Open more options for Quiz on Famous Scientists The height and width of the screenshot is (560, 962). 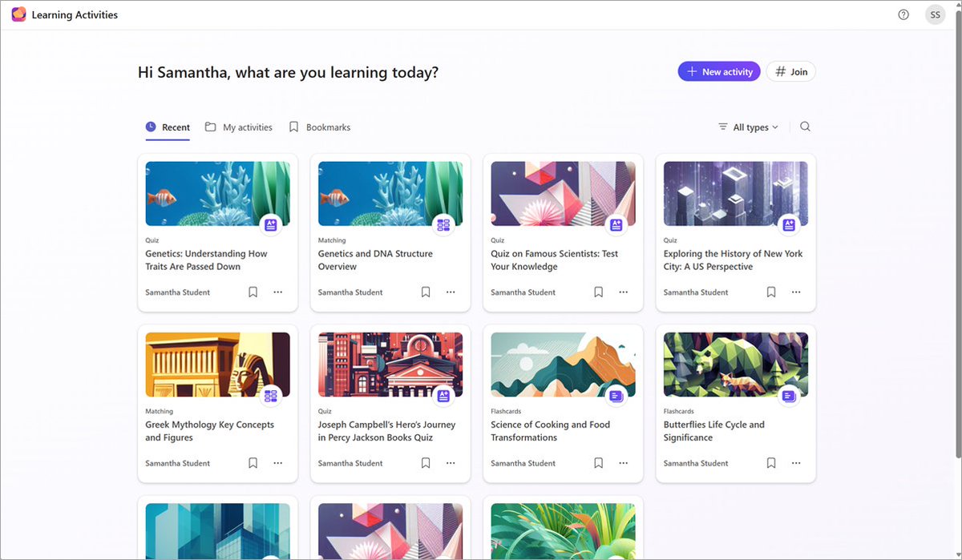pos(624,292)
